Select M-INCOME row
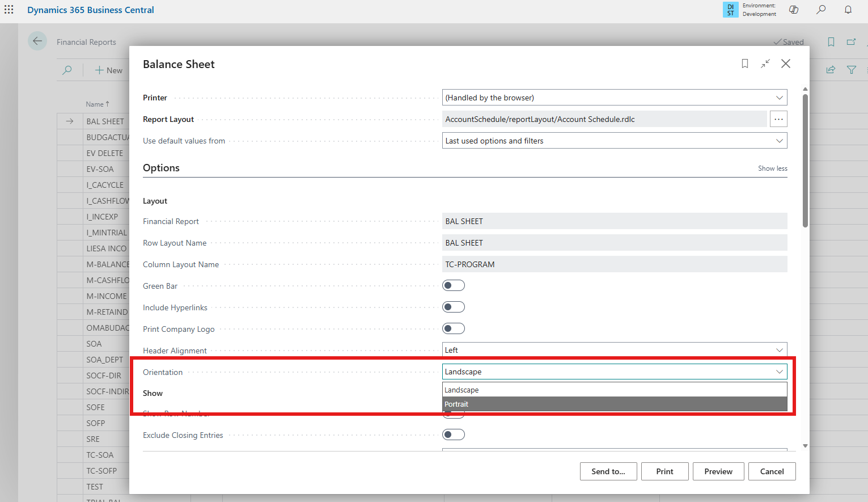This screenshot has height=502, width=868. point(107,296)
